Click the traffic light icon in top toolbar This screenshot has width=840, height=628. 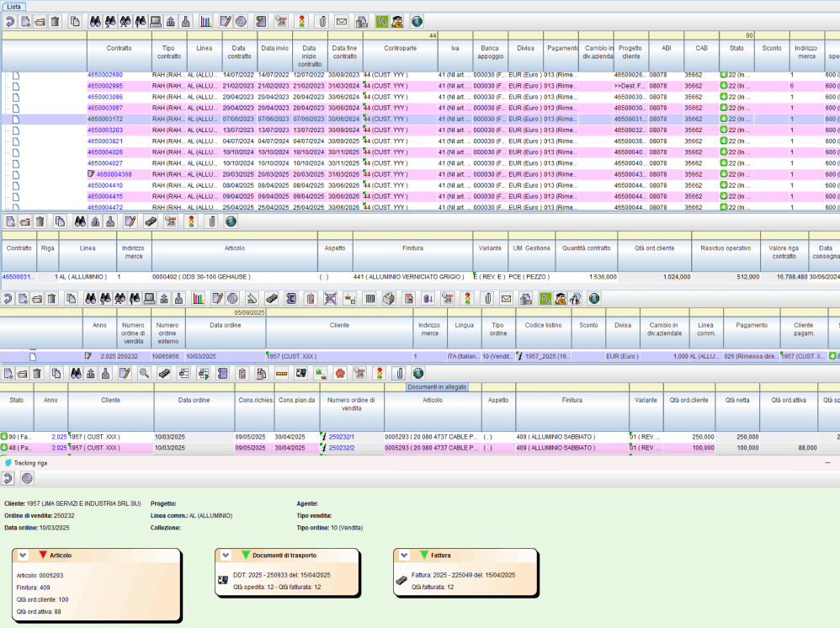[x=303, y=21]
